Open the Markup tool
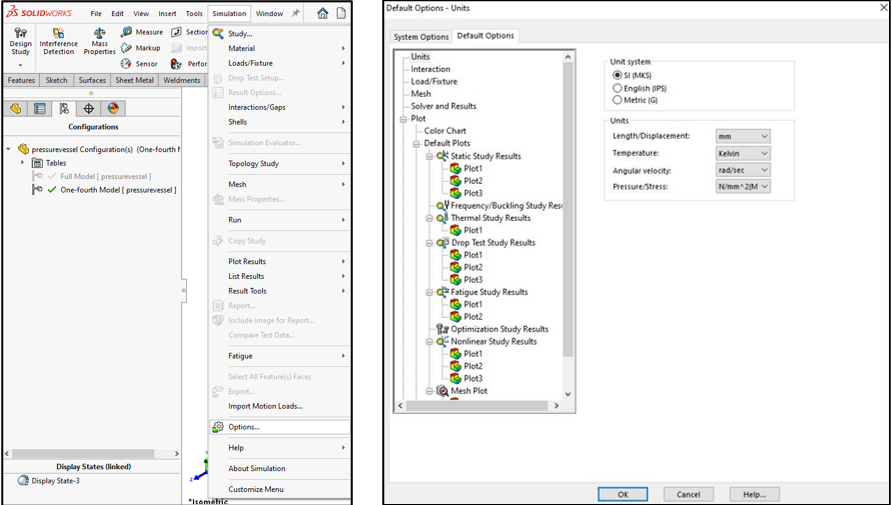The image size is (892, 505). point(141,48)
